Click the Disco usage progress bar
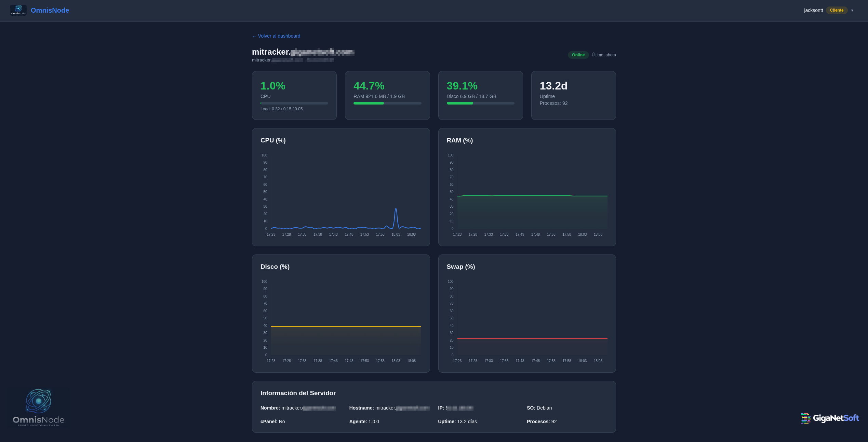Image resolution: width=868 pixels, height=442 pixels. point(480,103)
